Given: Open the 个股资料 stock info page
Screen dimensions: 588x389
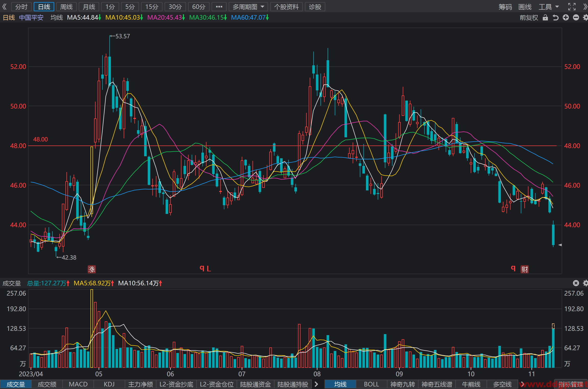Looking at the screenshot, I should (286, 7).
